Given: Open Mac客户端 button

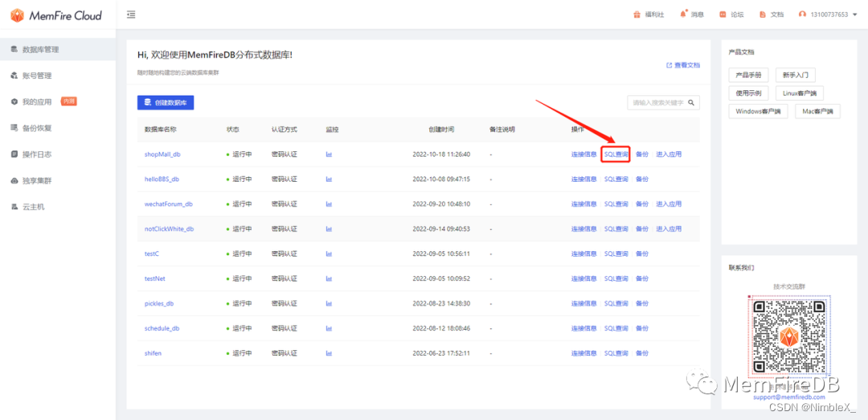Looking at the screenshot, I should (817, 111).
